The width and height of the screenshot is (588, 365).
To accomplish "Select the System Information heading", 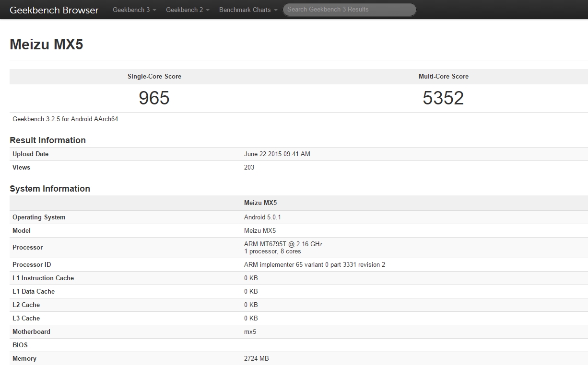I will 50,189.
